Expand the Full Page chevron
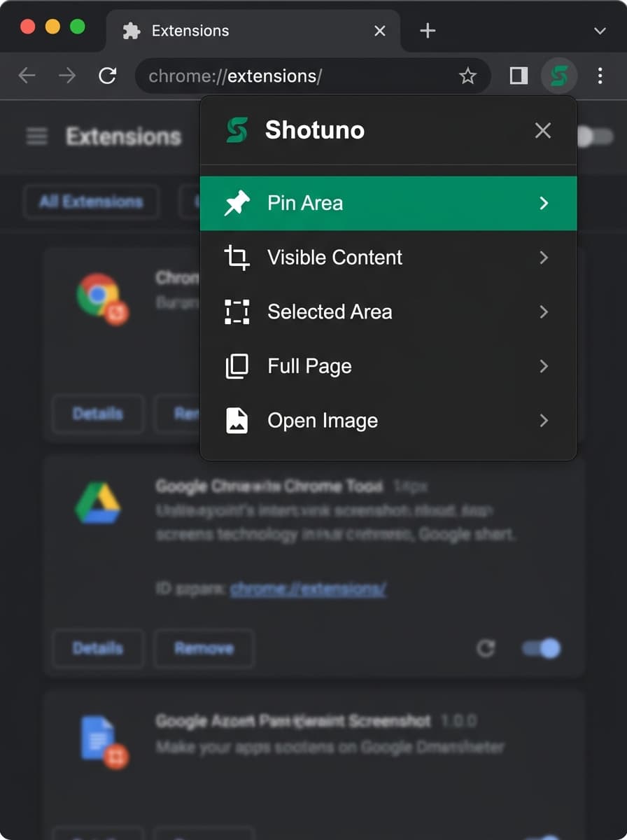The image size is (627, 840). pos(544,366)
